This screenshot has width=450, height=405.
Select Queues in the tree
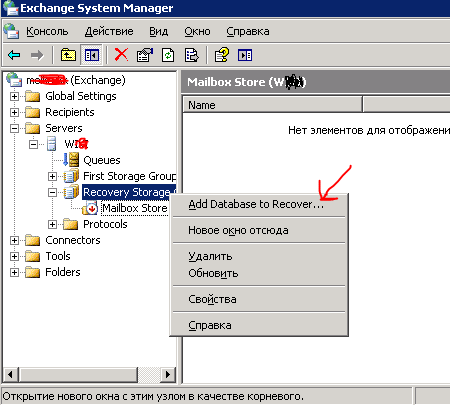102,160
